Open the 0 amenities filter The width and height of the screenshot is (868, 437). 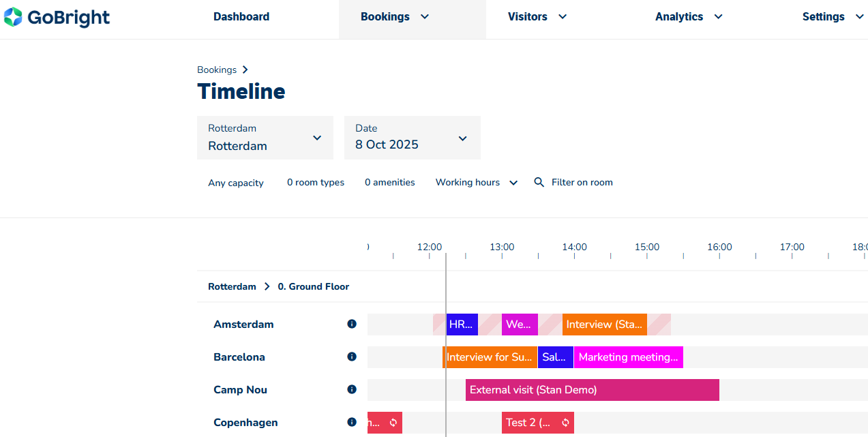tap(389, 183)
